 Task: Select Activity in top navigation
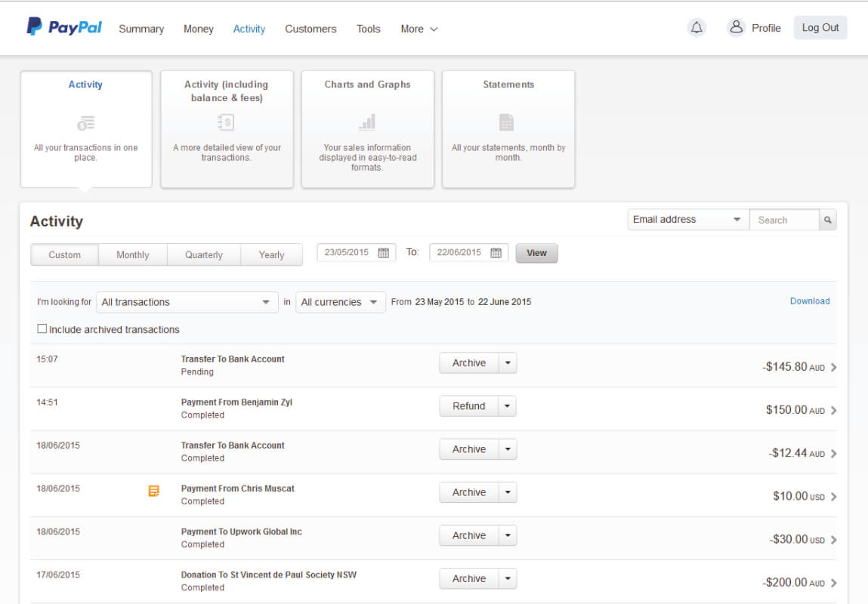pos(249,29)
